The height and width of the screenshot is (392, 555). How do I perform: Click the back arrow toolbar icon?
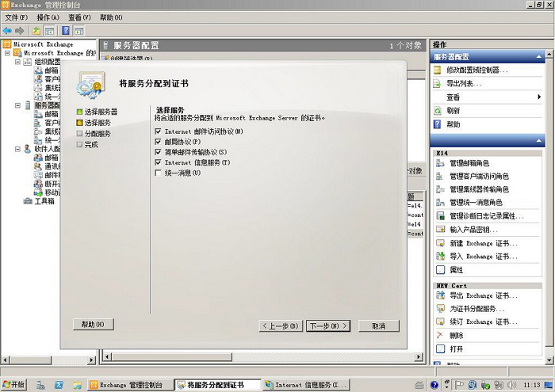point(7,30)
